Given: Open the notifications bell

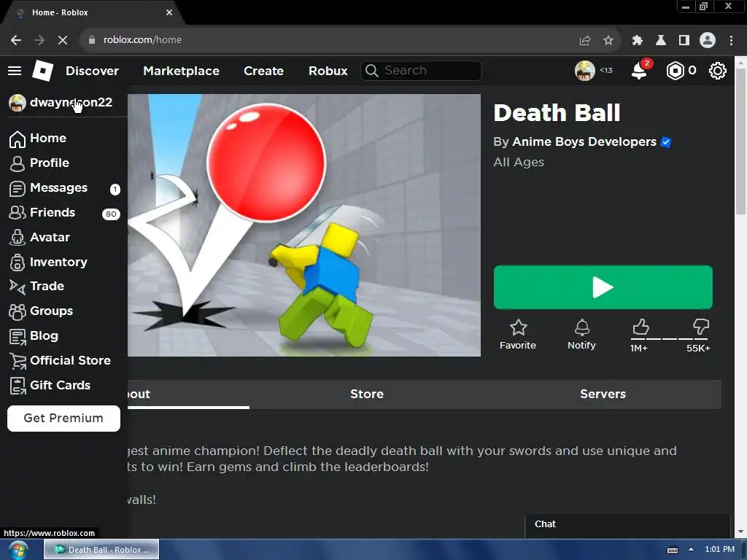Looking at the screenshot, I should point(639,71).
